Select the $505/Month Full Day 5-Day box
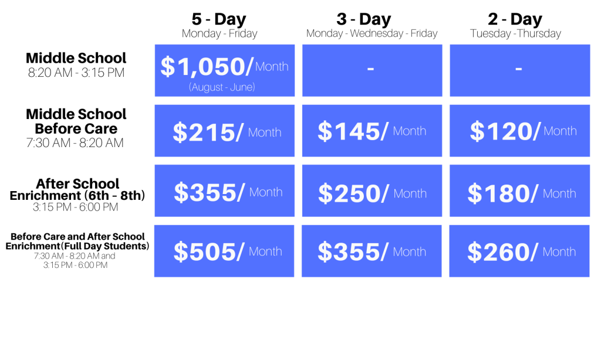 coord(224,251)
